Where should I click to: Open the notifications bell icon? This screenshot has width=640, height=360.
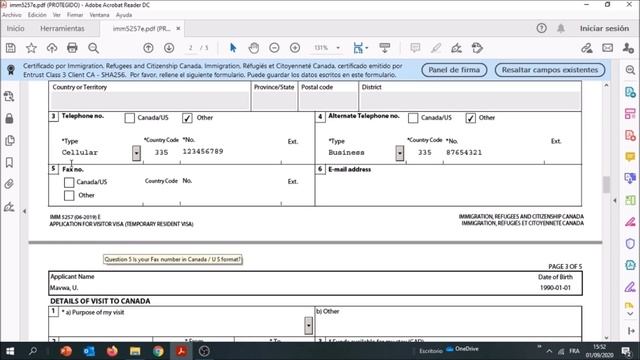(561, 28)
